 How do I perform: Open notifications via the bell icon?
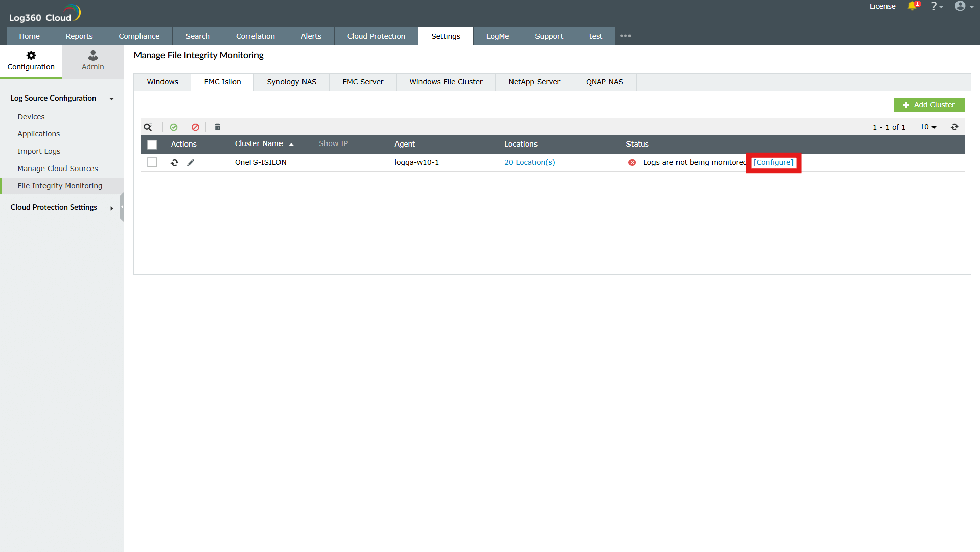914,6
